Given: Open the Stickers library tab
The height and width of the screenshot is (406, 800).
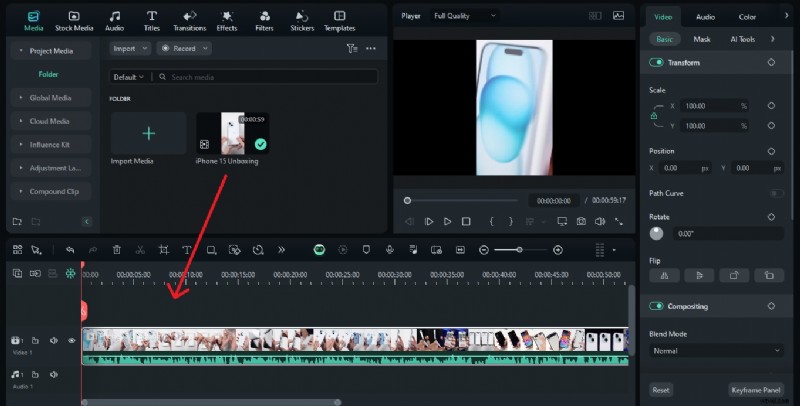Looking at the screenshot, I should 302,21.
